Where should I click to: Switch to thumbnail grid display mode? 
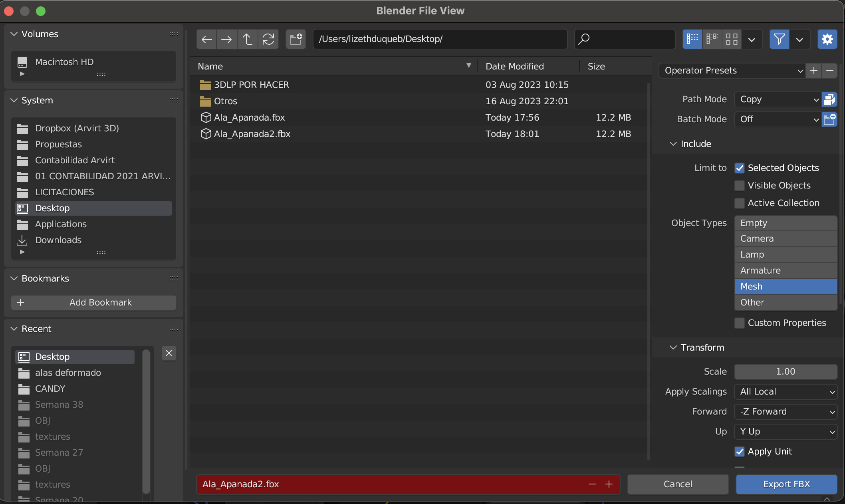coord(731,39)
